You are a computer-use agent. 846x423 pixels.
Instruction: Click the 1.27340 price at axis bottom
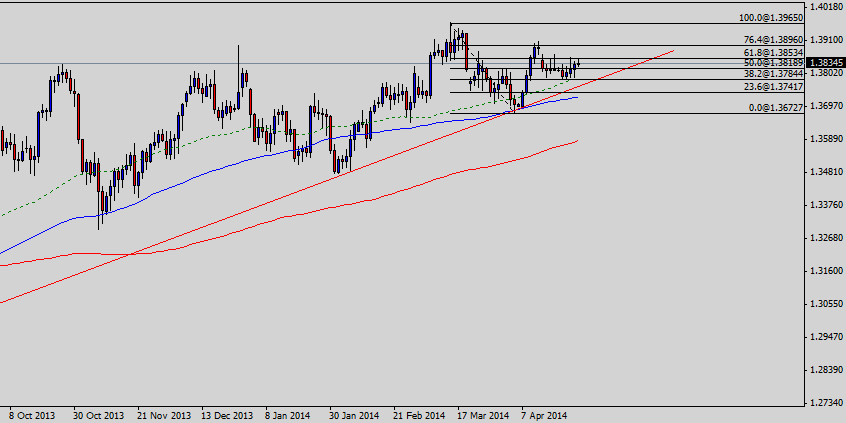coord(825,403)
